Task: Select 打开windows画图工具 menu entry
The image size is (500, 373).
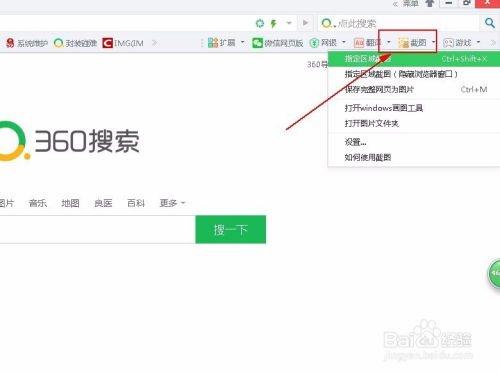Action: tap(414, 108)
